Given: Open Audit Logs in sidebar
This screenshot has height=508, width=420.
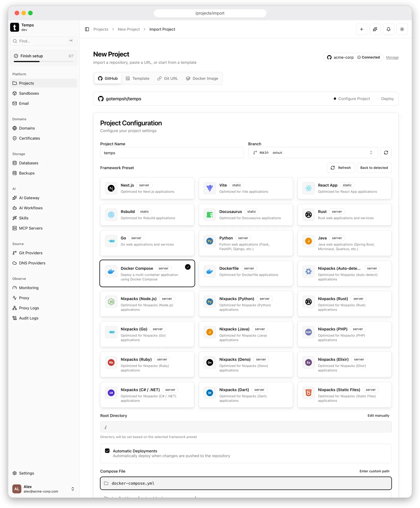Looking at the screenshot, I should point(44,318).
